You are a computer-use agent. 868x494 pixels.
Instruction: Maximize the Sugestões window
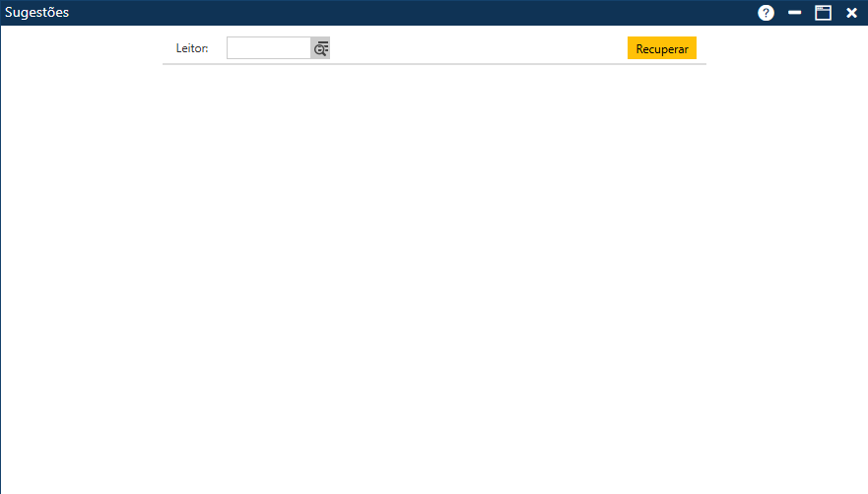pos(823,13)
